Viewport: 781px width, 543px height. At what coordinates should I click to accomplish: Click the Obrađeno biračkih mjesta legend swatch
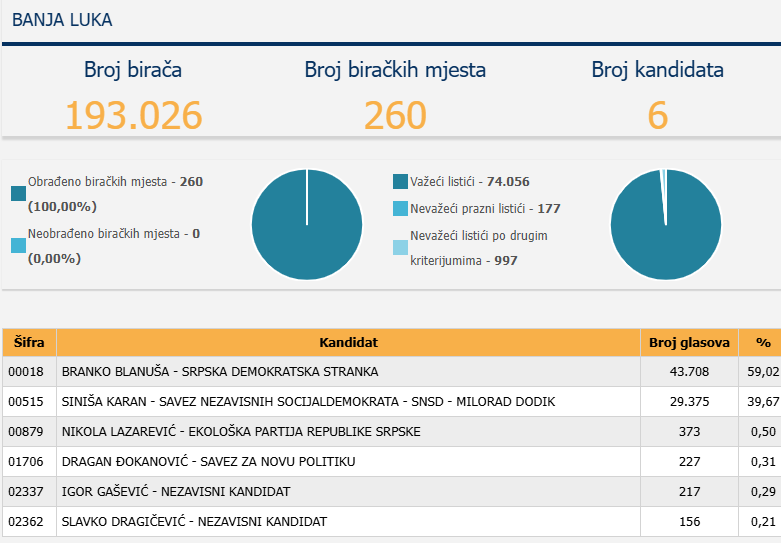[x=18, y=193]
